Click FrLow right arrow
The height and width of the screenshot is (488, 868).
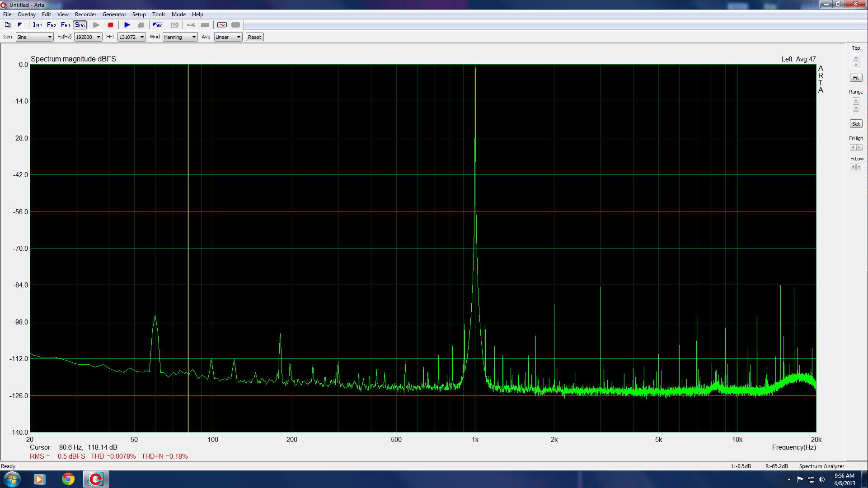[859, 167]
